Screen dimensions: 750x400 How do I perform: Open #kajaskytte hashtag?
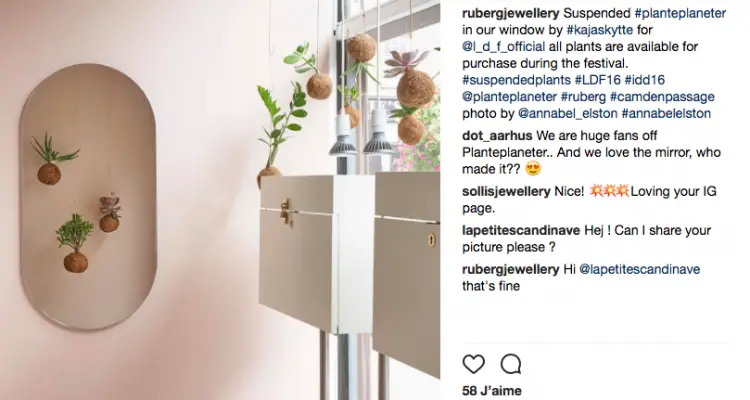[600, 30]
